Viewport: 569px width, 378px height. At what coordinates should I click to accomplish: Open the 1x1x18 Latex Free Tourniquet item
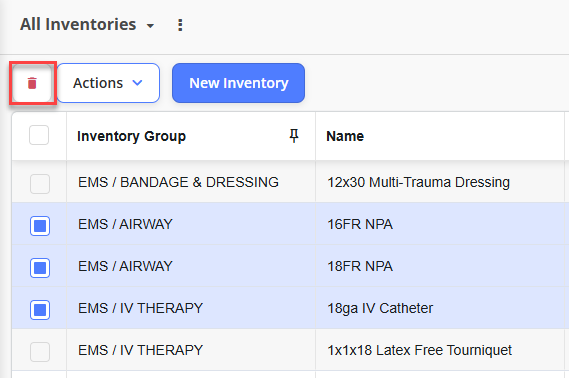click(x=419, y=350)
